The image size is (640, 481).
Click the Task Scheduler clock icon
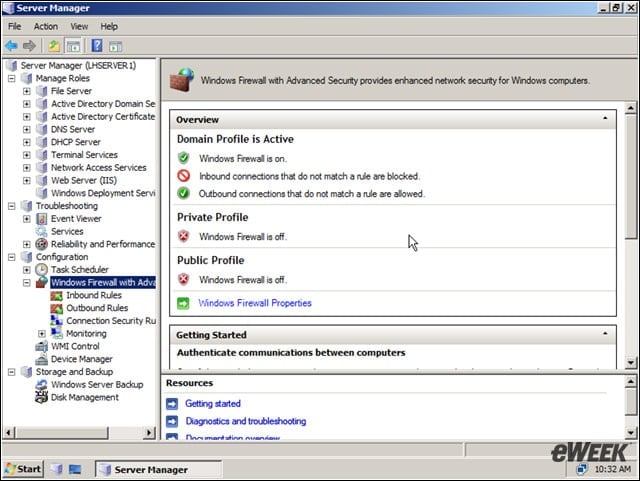point(41,269)
